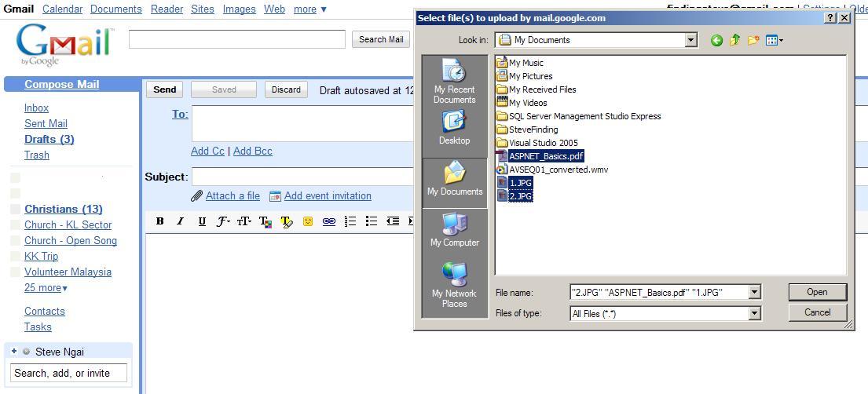The height and width of the screenshot is (394, 868).
Task: Click the dialog help question mark button
Action: [830, 18]
